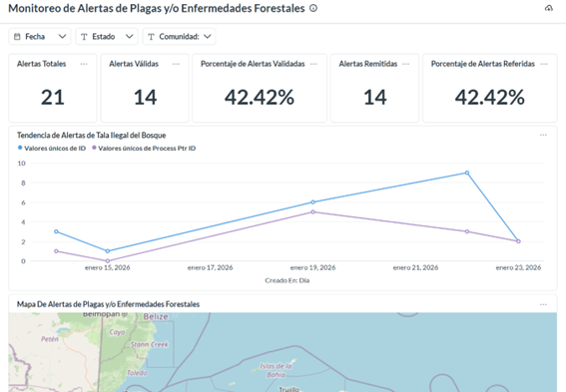The width and height of the screenshot is (566, 392).
Task: Click the text-type icon in Comunidad filter
Action: point(152,37)
